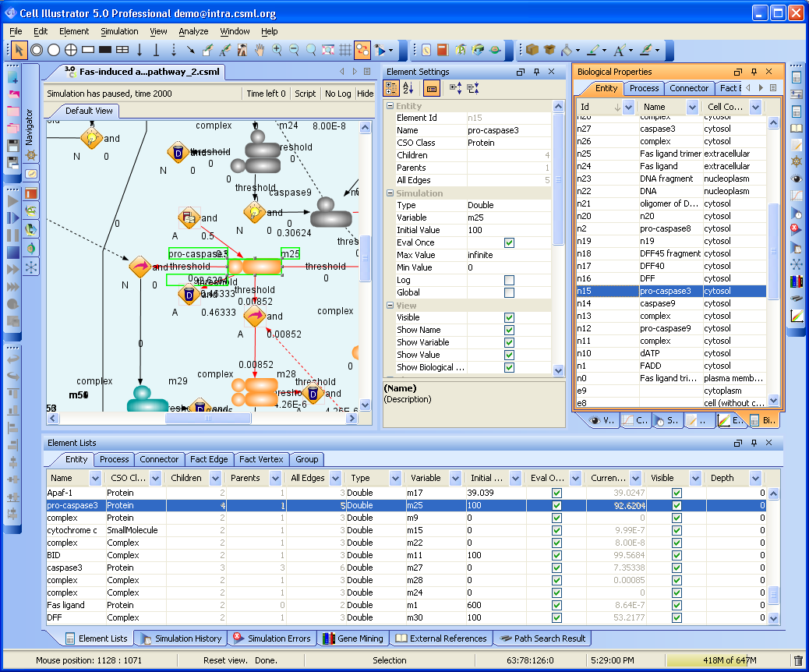The image size is (809, 672).
Task: Enable the Log checkbox in Element Settings
Action: [x=509, y=280]
